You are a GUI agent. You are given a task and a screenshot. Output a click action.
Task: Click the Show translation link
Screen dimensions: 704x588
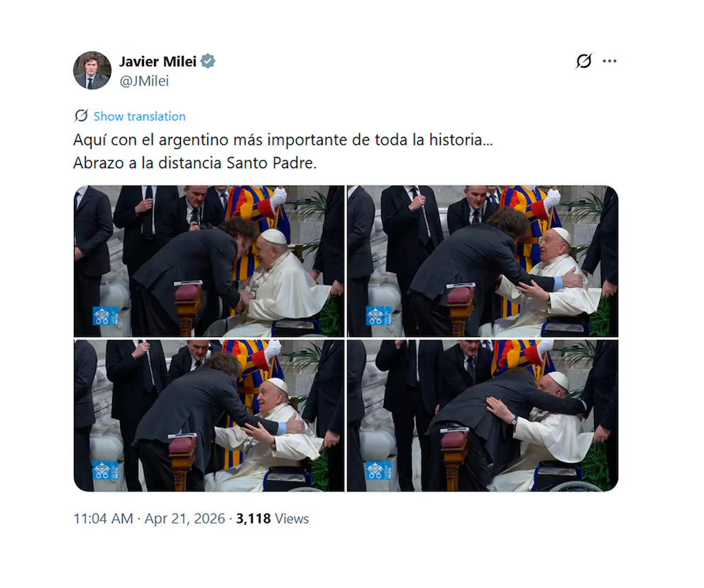click(x=139, y=116)
